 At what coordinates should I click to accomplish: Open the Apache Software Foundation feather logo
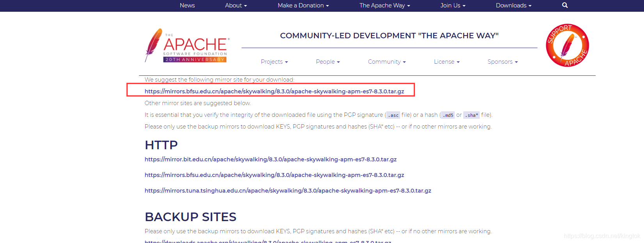(x=187, y=45)
